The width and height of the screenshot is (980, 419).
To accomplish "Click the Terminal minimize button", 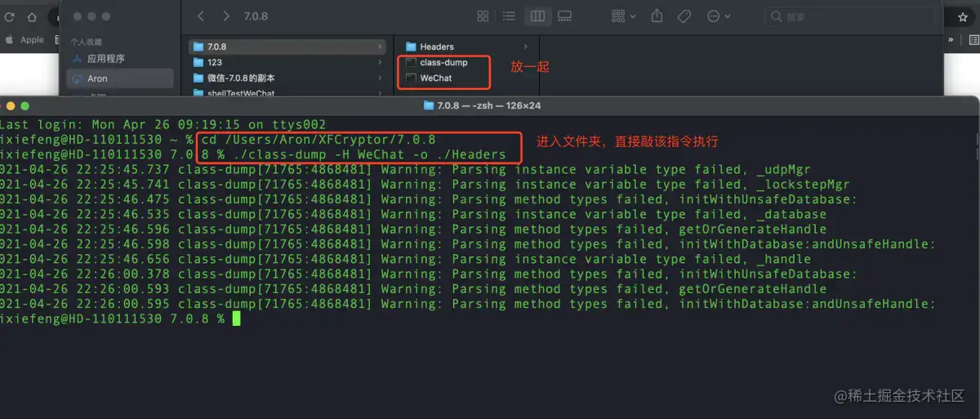I will tap(11, 105).
